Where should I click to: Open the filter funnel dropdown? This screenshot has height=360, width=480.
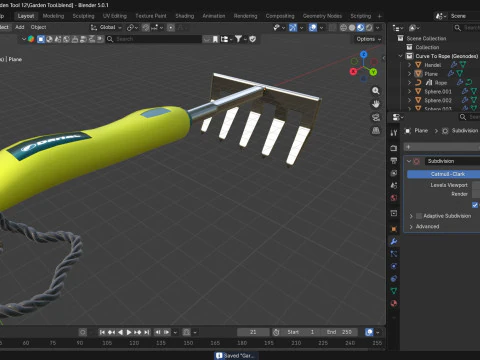(x=240, y=39)
